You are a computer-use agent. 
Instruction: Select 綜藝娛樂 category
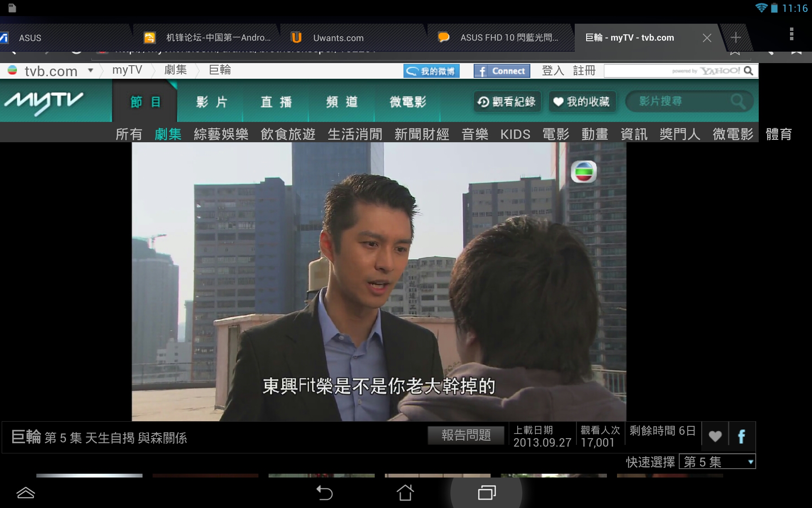(221, 134)
